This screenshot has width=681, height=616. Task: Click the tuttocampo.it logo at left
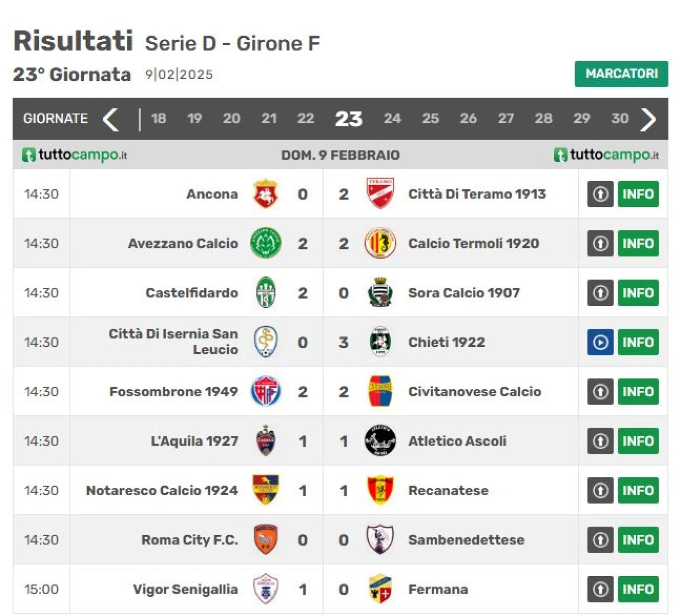tap(74, 155)
